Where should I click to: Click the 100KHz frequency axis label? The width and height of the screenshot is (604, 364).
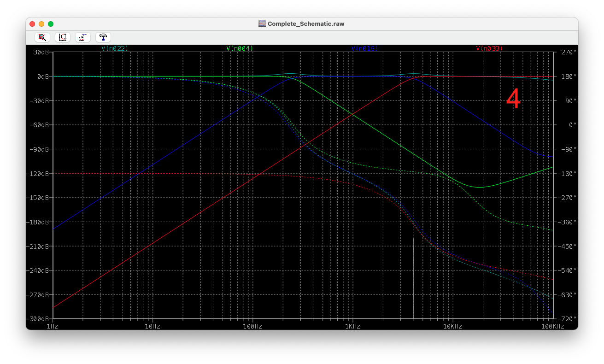[x=553, y=326]
